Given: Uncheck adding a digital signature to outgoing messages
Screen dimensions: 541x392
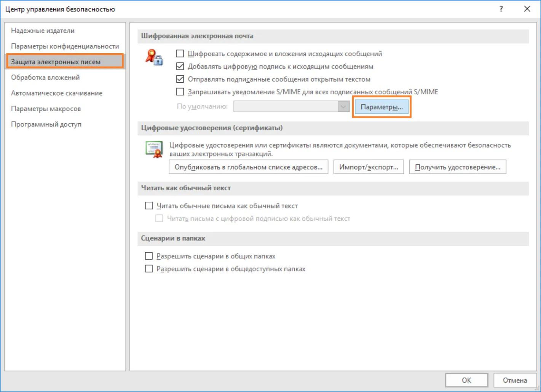Looking at the screenshot, I should (x=180, y=66).
